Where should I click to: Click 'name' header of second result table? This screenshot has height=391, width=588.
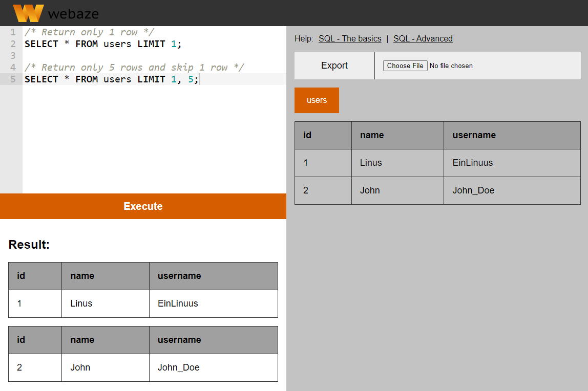click(x=106, y=340)
